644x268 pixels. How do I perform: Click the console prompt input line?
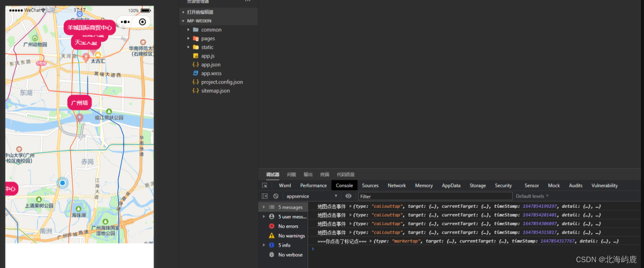point(476,249)
